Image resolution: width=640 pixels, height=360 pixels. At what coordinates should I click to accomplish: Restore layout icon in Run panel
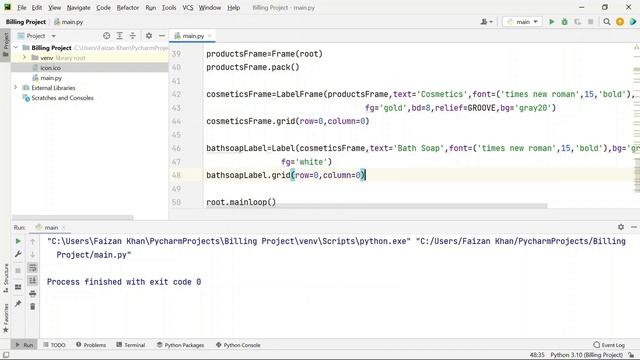tap(18, 287)
